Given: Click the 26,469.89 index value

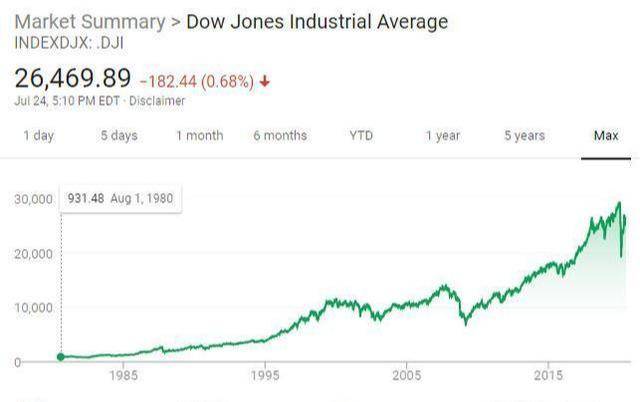Looking at the screenshot, I should (x=73, y=78).
